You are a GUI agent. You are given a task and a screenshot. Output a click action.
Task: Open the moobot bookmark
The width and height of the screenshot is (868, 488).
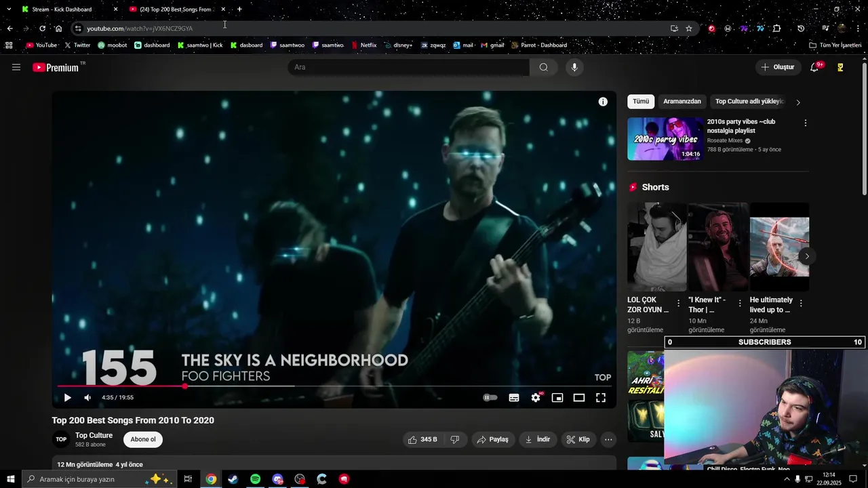coord(112,45)
